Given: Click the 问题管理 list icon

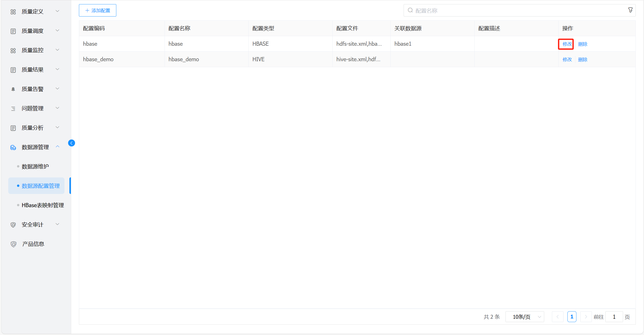Looking at the screenshot, I should [13, 108].
